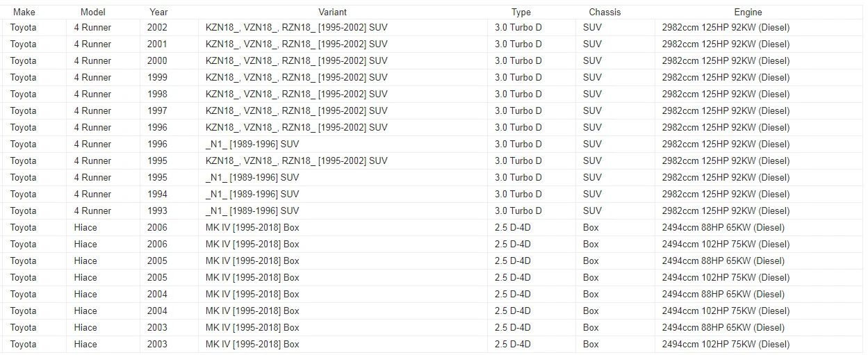Click the Engine column header
This screenshot has height=355, width=868.
pyautogui.click(x=748, y=12)
